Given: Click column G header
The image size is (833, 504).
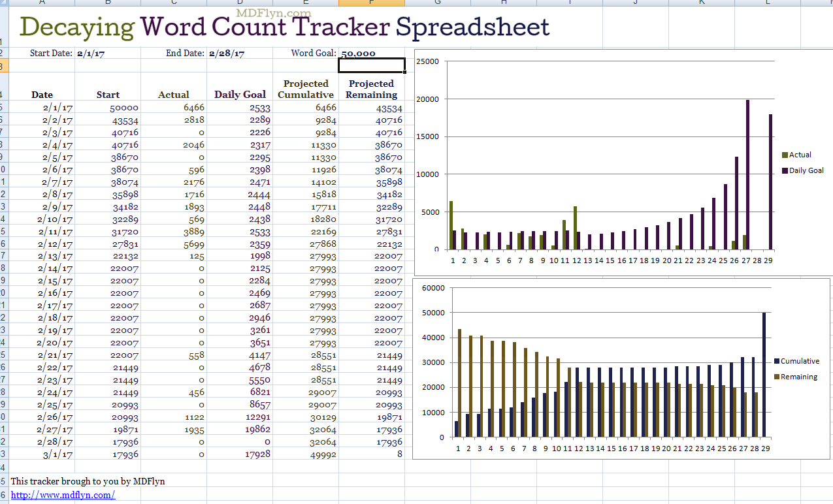Looking at the screenshot, I should tap(438, 3).
